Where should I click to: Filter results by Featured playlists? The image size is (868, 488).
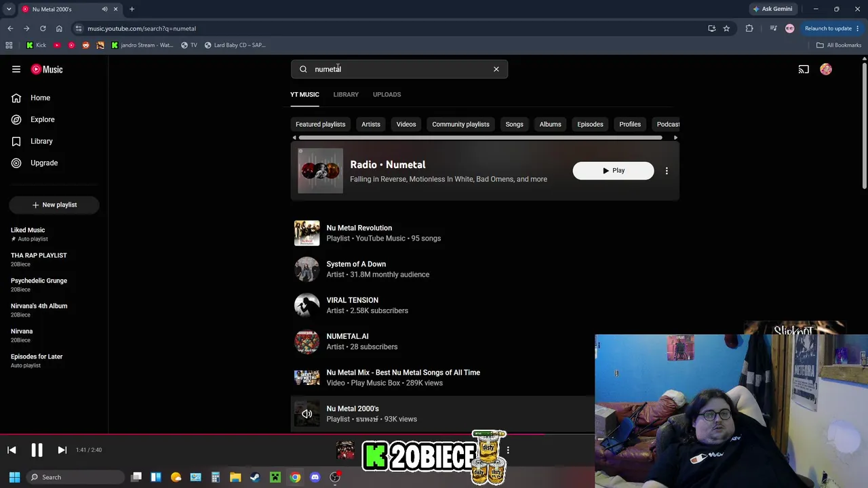point(320,124)
